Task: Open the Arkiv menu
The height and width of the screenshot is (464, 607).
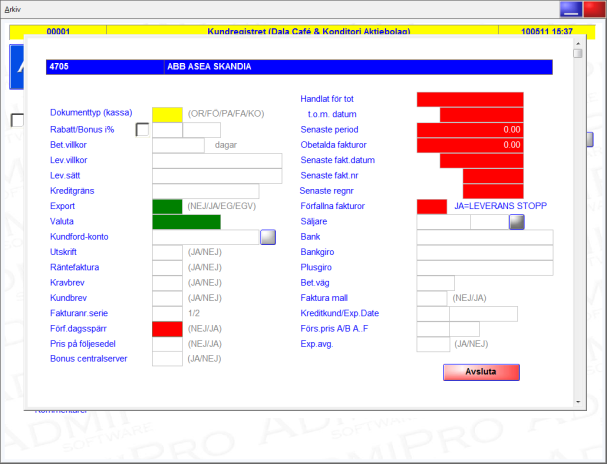Action: pyautogui.click(x=12, y=9)
